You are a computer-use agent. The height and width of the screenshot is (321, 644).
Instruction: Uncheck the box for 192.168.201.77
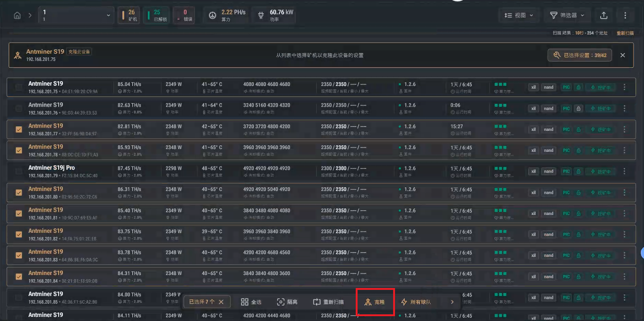coord(19,129)
